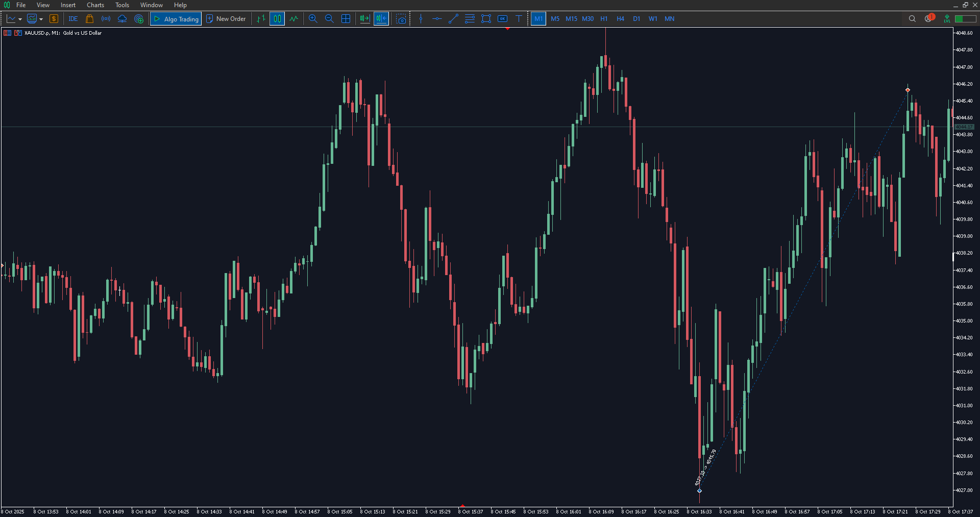Image resolution: width=980 pixels, height=517 pixels.
Task: Click the New Order button
Action: 226,19
